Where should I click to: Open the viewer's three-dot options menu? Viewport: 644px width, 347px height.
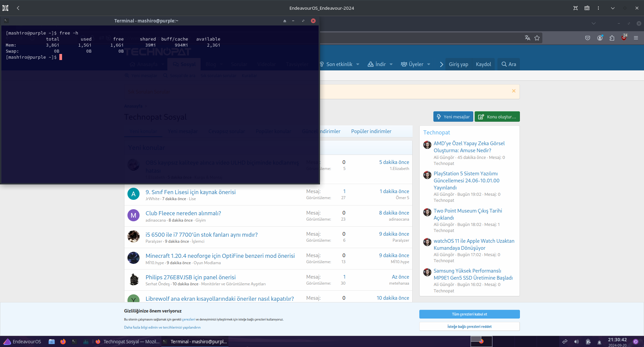pos(598,8)
